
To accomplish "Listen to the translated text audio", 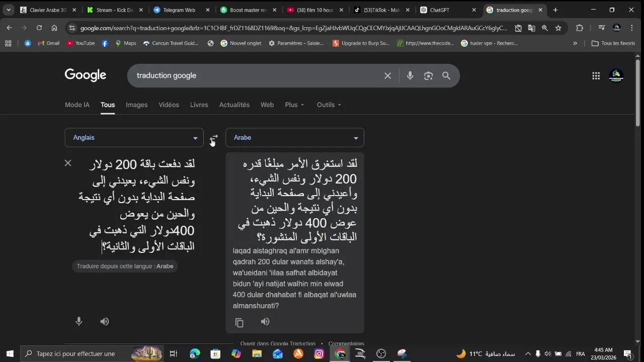I will point(265,321).
